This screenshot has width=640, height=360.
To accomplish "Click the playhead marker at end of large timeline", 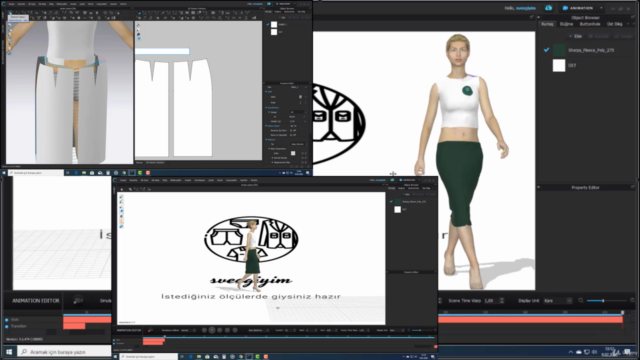I will coord(622,312).
